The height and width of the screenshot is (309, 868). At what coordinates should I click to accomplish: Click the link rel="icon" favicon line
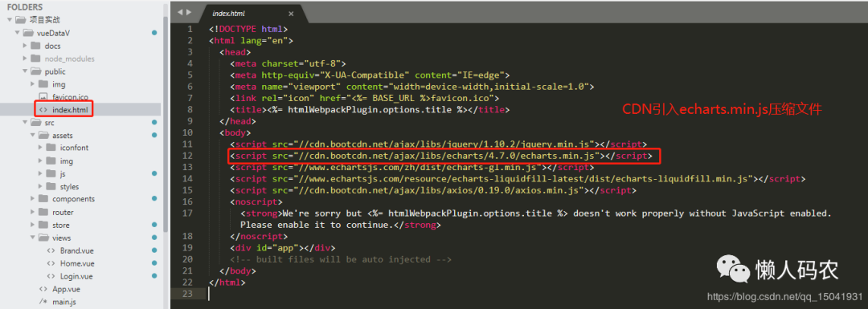click(x=365, y=98)
